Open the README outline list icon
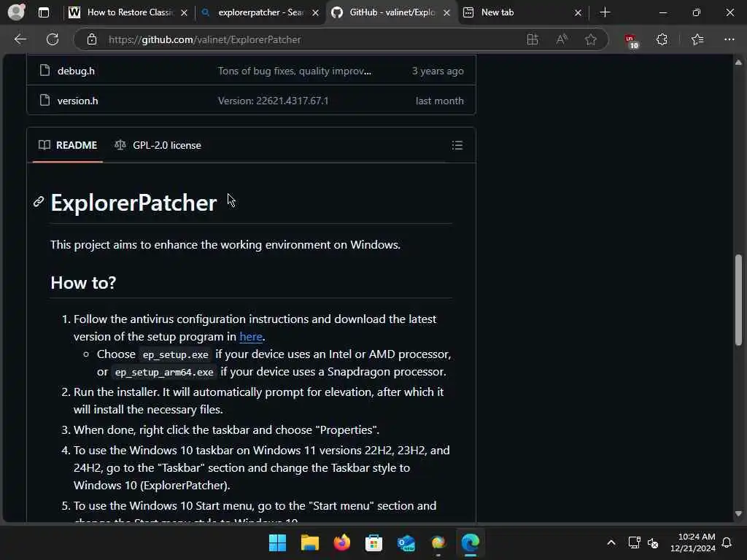 pos(457,145)
